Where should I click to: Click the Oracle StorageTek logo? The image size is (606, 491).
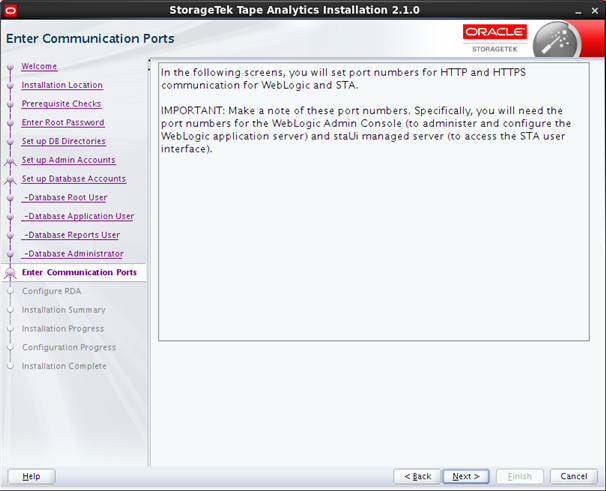(495, 38)
